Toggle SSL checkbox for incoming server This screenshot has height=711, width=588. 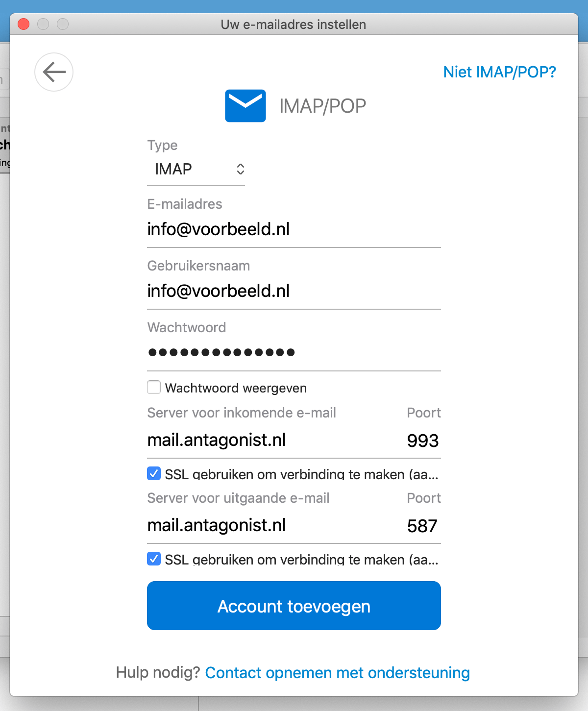pyautogui.click(x=154, y=473)
